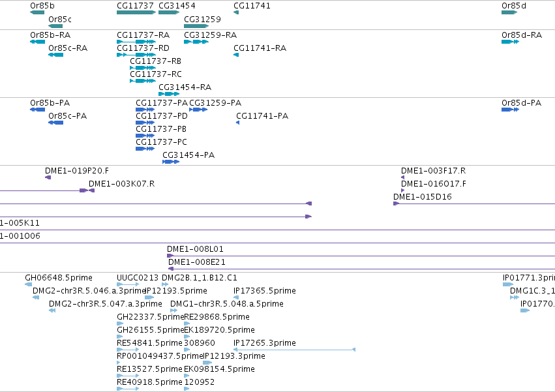Select the Or85b gene glyph

click(x=37, y=12)
